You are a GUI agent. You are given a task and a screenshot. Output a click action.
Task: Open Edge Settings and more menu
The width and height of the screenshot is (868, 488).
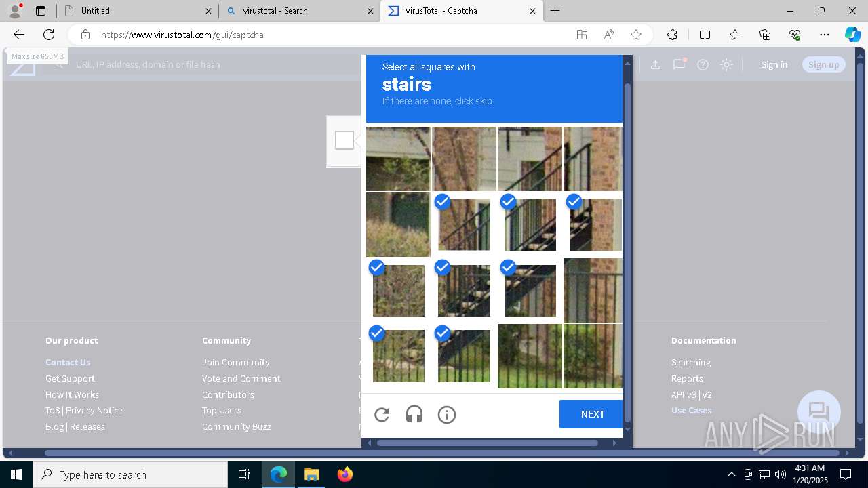(825, 35)
